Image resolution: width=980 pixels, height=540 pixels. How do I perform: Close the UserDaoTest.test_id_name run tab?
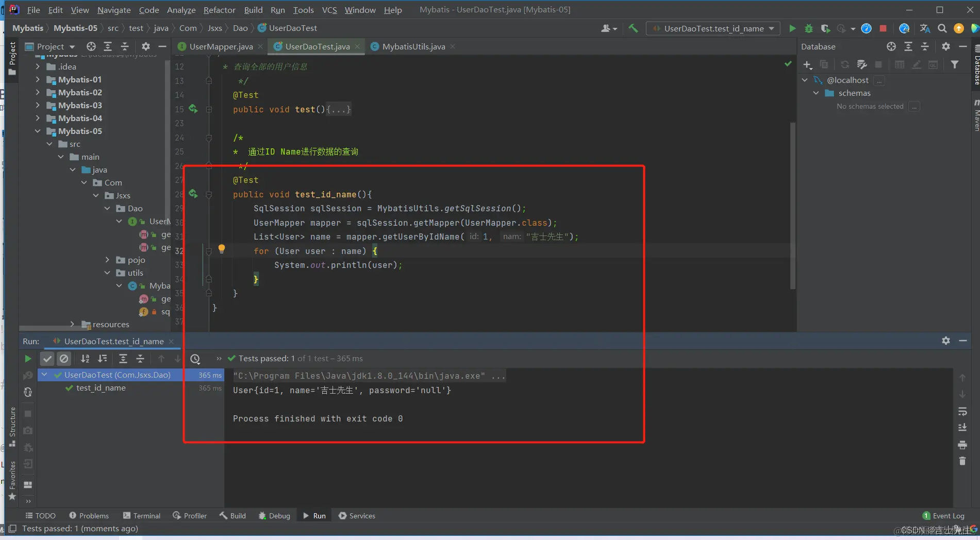click(x=171, y=341)
